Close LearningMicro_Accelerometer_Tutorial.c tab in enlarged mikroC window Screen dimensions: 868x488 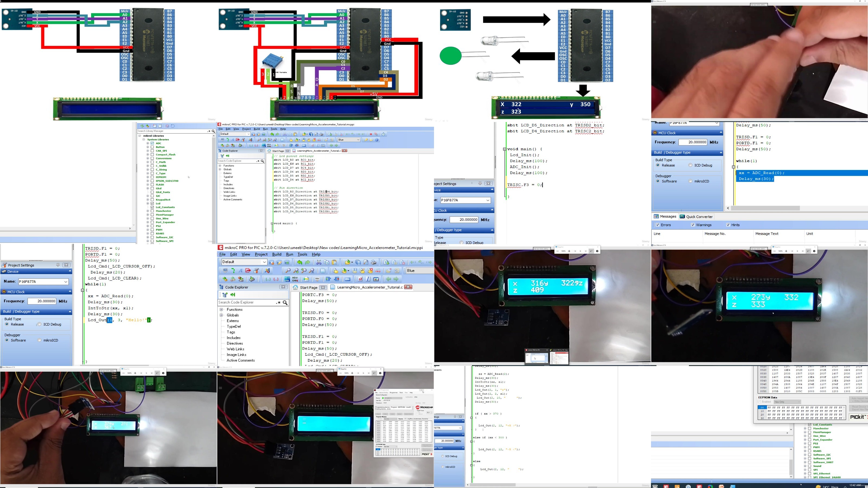pos(409,287)
